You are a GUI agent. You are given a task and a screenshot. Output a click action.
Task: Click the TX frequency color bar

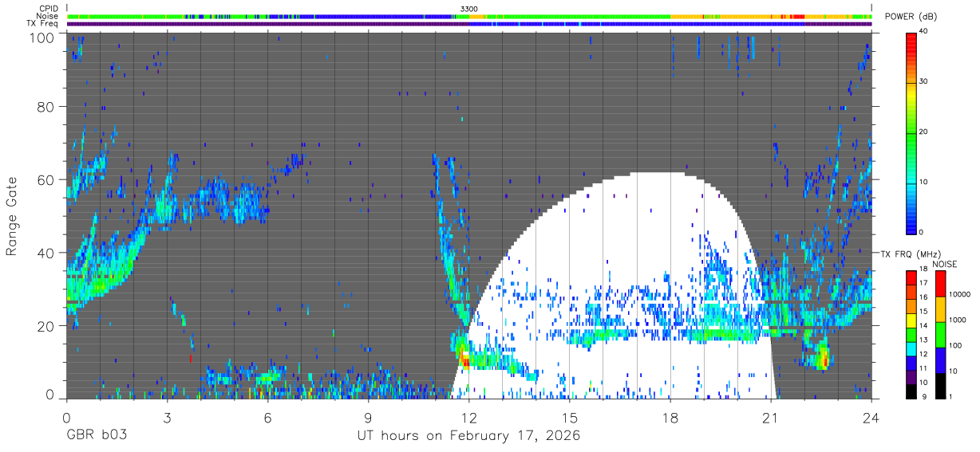[x=911, y=333]
